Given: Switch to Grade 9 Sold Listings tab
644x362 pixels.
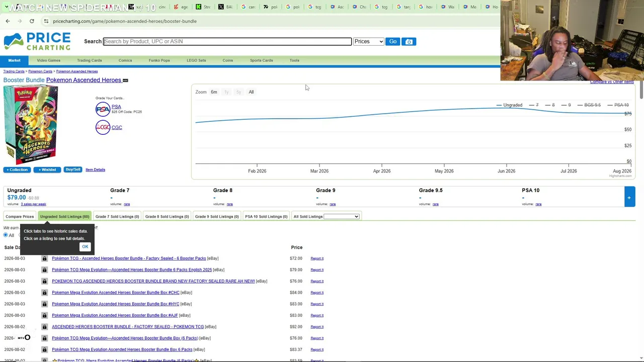Looking at the screenshot, I should click(x=217, y=217).
